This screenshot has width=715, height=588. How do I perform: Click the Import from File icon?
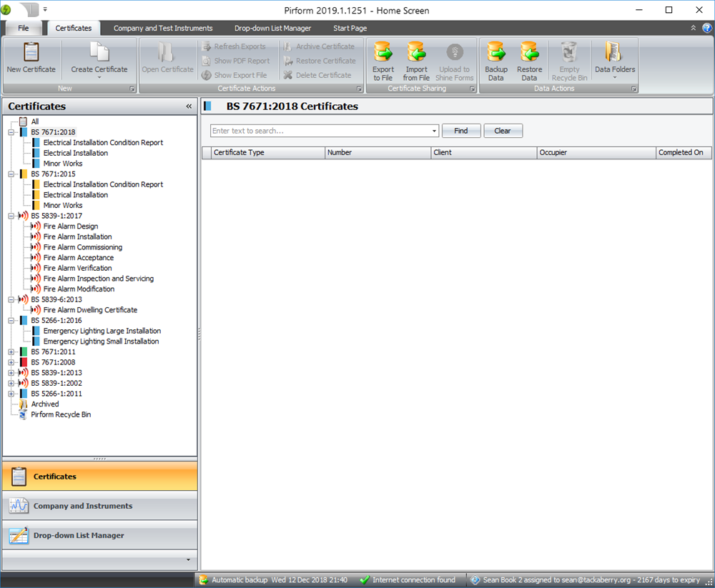pos(416,53)
